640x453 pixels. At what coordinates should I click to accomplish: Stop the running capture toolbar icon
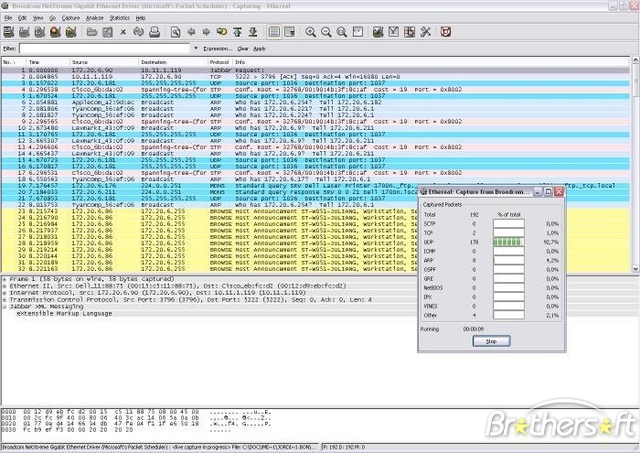pyautogui.click(x=55, y=32)
